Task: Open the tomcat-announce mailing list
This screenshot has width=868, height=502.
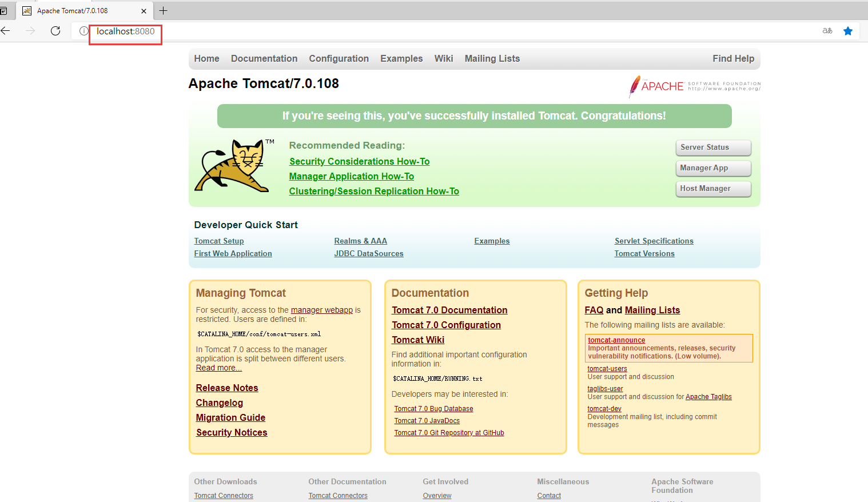Action: [x=616, y=340]
